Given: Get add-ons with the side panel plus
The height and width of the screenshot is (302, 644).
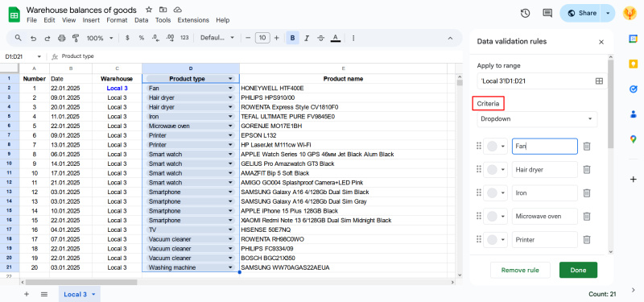Looking at the screenshot, I should [633, 179].
